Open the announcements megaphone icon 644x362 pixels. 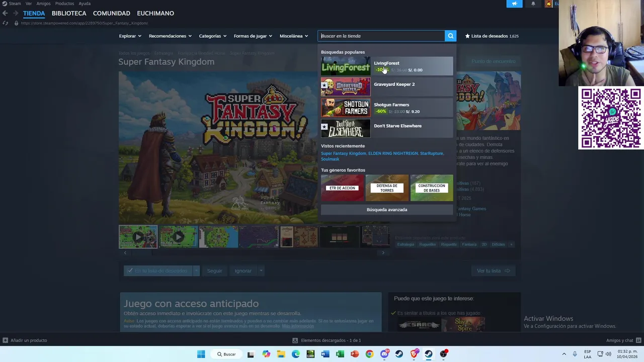(514, 4)
